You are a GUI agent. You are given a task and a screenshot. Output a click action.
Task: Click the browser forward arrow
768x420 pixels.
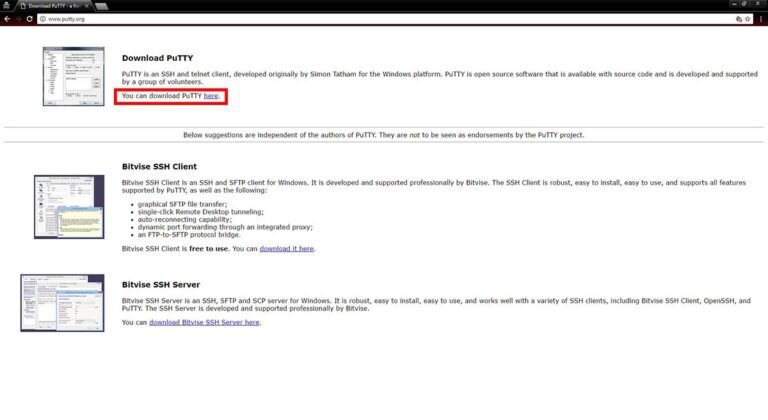point(18,19)
